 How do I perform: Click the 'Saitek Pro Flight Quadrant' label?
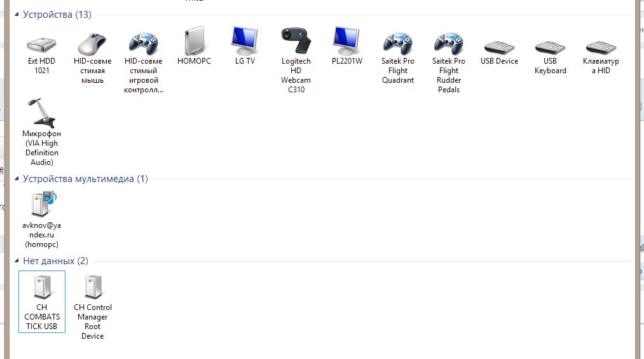[397, 70]
